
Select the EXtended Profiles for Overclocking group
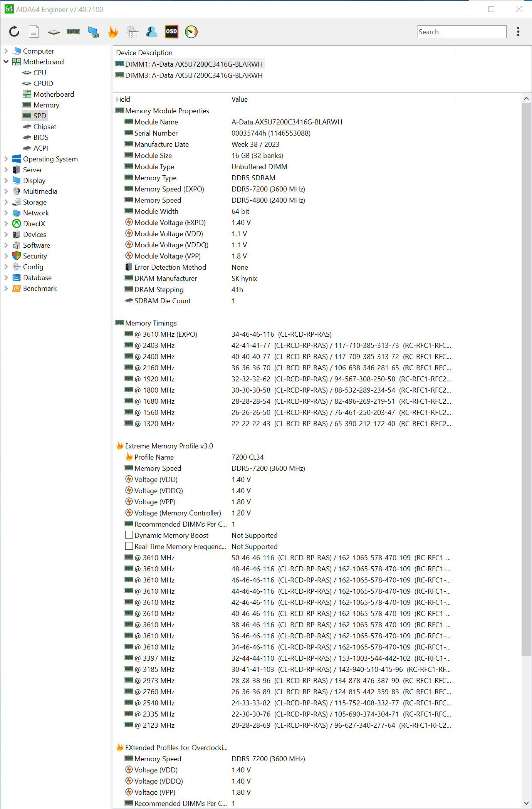tap(283, 747)
